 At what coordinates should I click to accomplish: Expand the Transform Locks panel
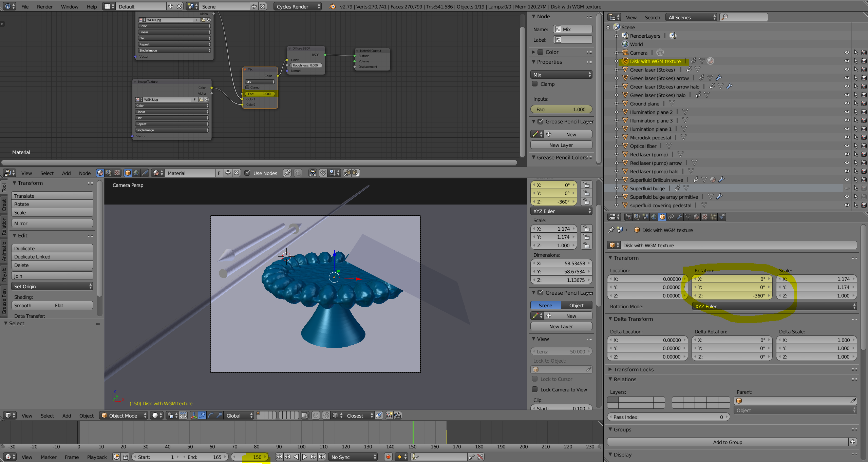[633, 369]
